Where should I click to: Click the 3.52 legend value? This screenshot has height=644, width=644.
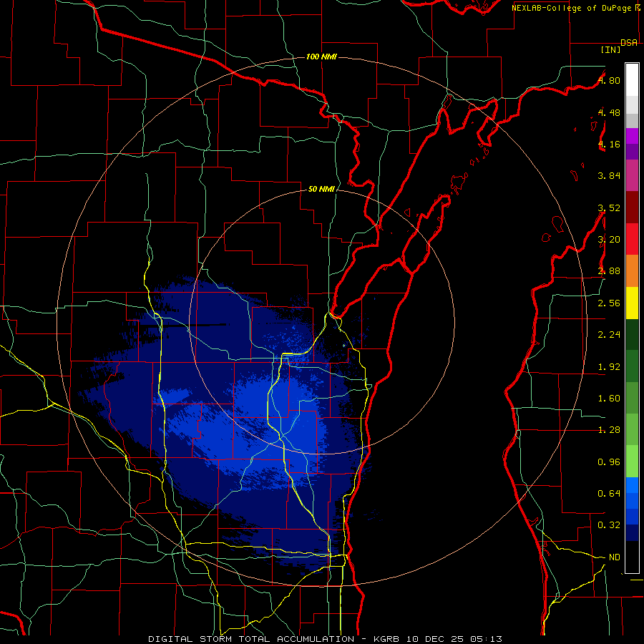[x=609, y=208]
